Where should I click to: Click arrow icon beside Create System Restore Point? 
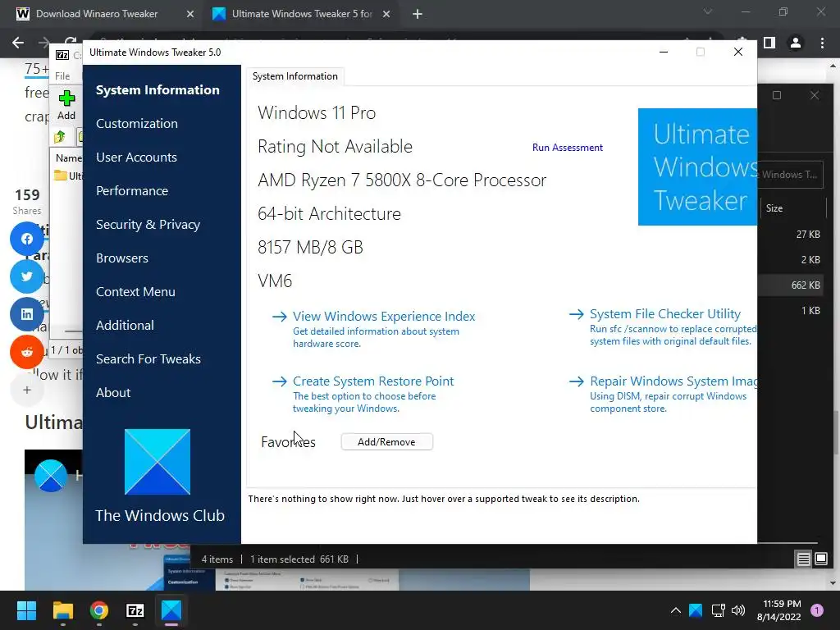tap(280, 381)
